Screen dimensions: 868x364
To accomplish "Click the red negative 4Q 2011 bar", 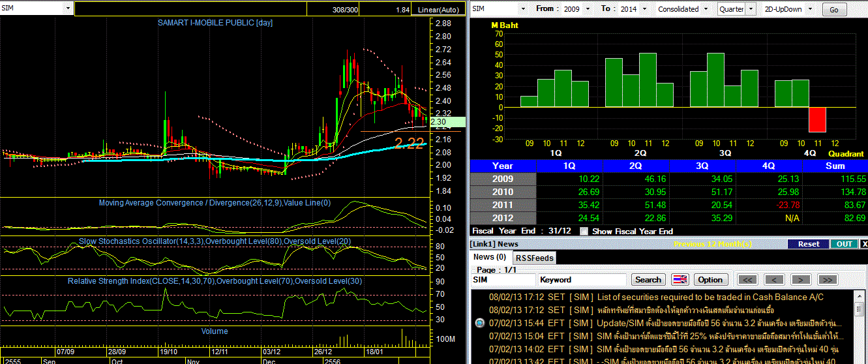I will (817, 120).
